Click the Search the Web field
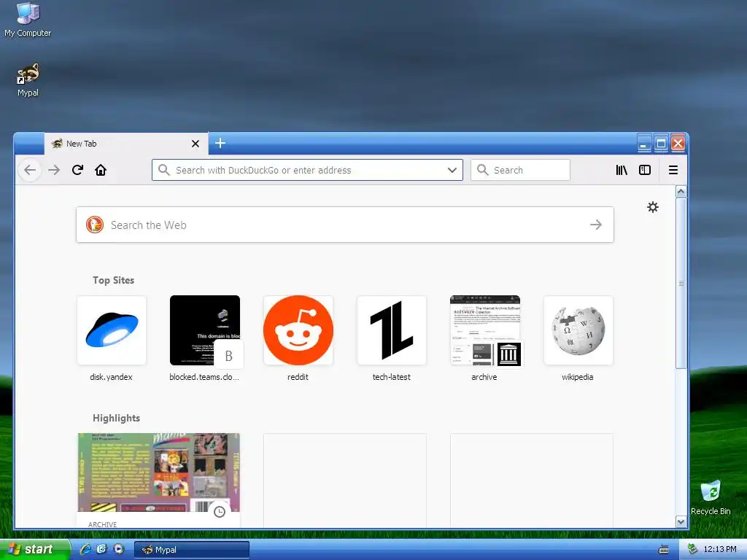This screenshot has height=560, width=747. 345,225
